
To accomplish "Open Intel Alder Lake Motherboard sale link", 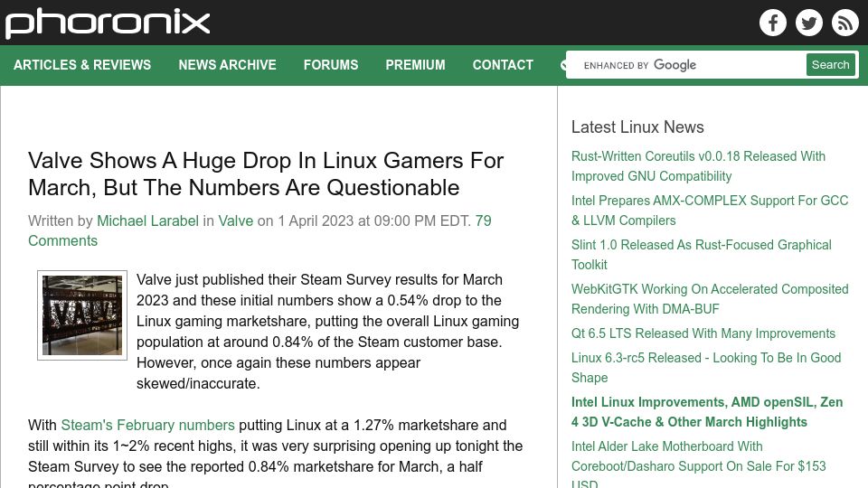I will (699, 463).
